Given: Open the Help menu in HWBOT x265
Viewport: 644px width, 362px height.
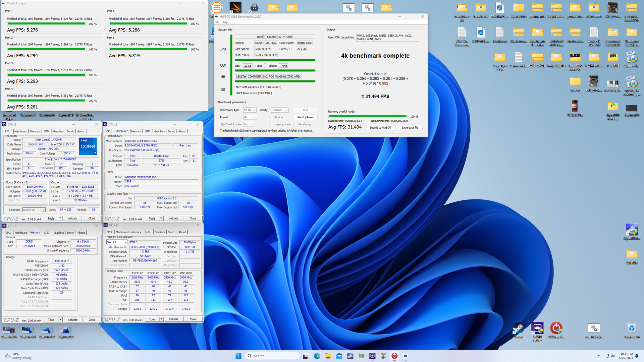Looking at the screenshot, I should (x=224, y=22).
